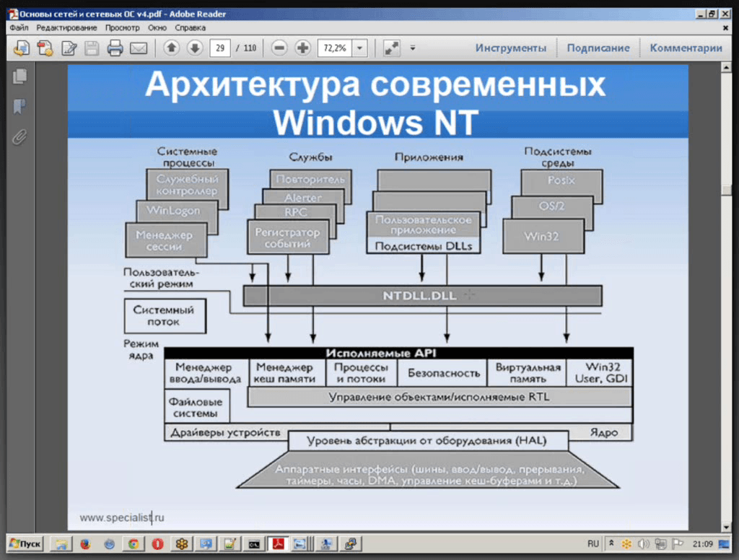Click the vertical scrollbar up arrow
Screen dimensions: 739x560
click(726, 69)
